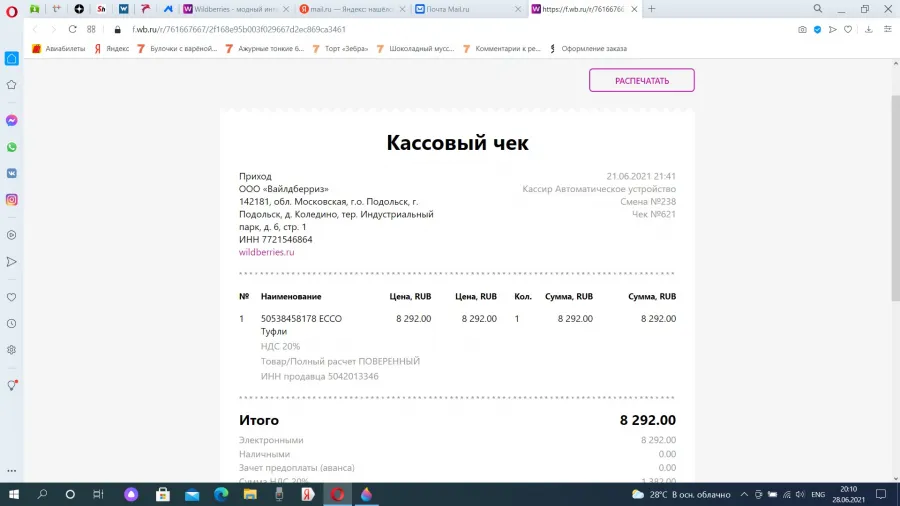Open sidebar settings gear icon
Screen dimensions: 900x506
pyautogui.click(x=11, y=350)
